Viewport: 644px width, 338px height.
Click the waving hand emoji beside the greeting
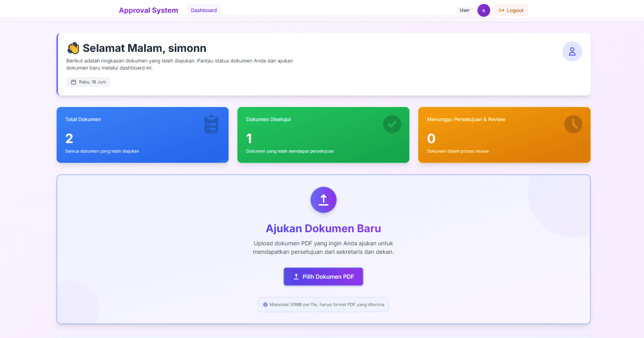click(x=73, y=48)
